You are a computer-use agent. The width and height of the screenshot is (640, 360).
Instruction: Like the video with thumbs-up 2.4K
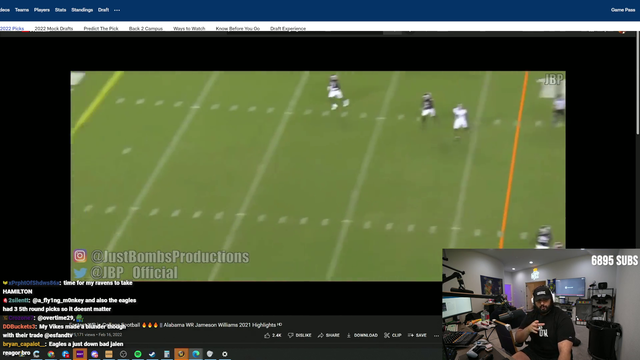pos(273,336)
